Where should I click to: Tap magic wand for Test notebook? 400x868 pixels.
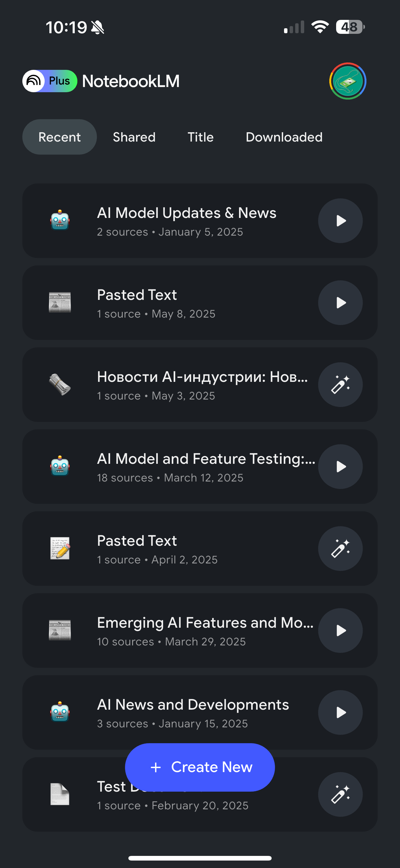coord(340,794)
